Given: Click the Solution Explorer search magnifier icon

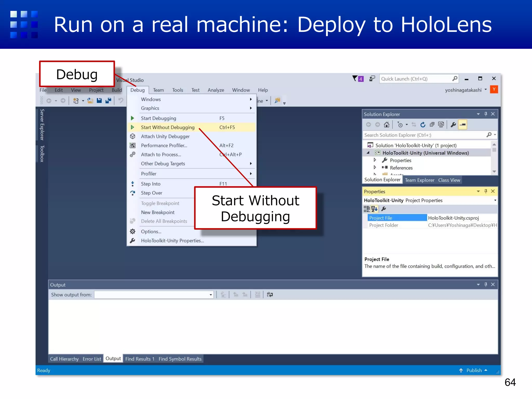Looking at the screenshot, I should pyautogui.click(x=489, y=135).
